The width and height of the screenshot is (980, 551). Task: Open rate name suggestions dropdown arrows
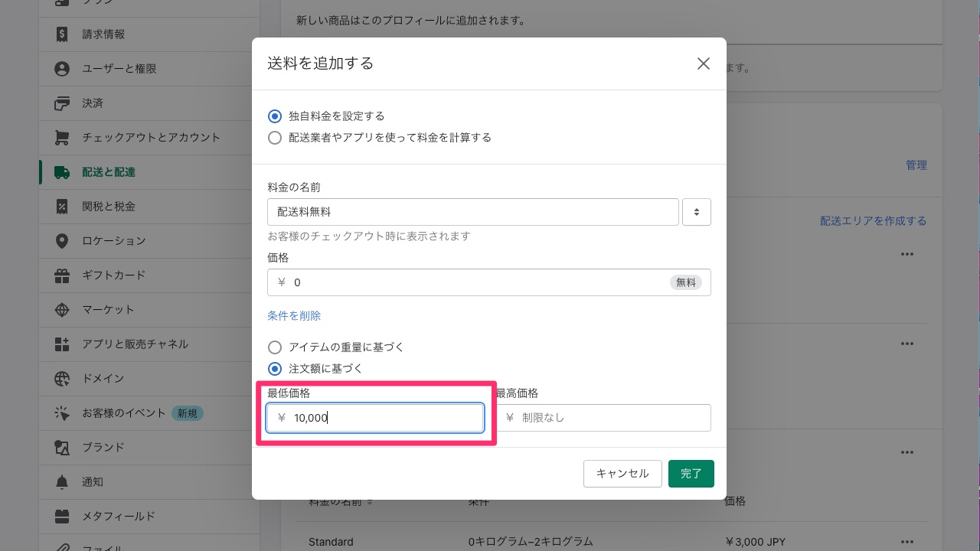point(696,212)
